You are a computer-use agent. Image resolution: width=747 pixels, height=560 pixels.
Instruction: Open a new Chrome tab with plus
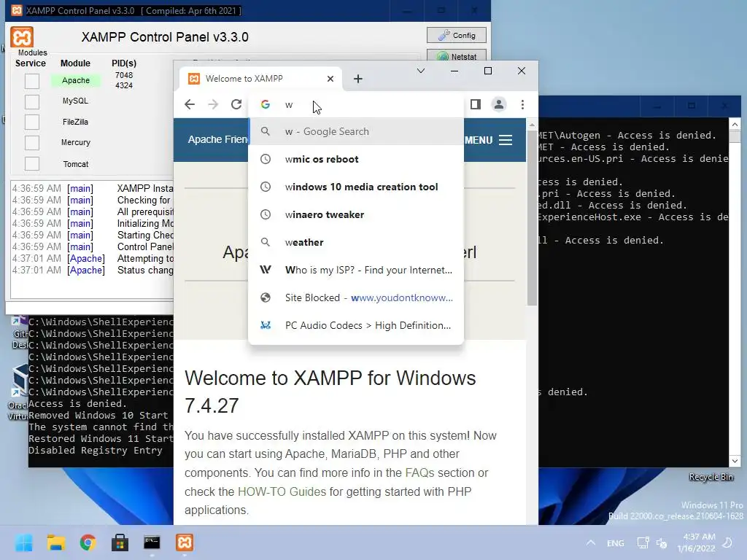click(358, 79)
